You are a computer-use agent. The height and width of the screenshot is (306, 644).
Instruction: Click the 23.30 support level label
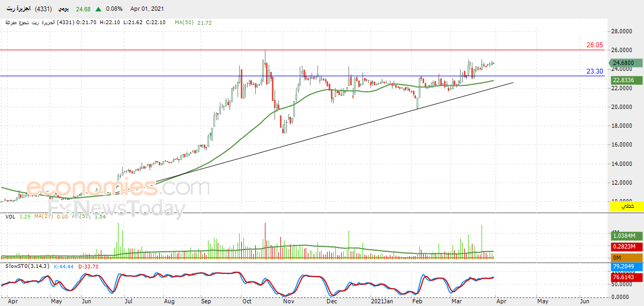coord(595,71)
